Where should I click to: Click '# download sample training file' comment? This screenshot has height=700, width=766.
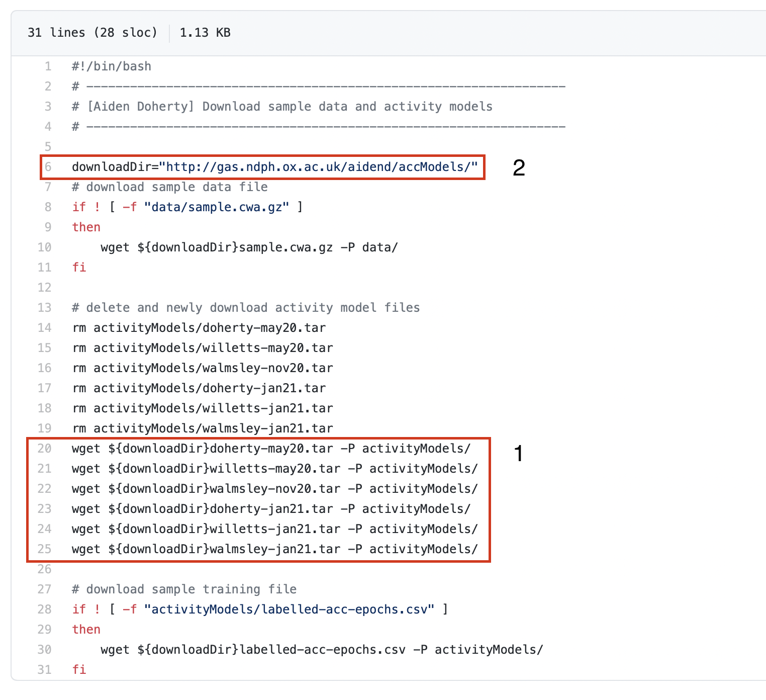click(x=184, y=589)
